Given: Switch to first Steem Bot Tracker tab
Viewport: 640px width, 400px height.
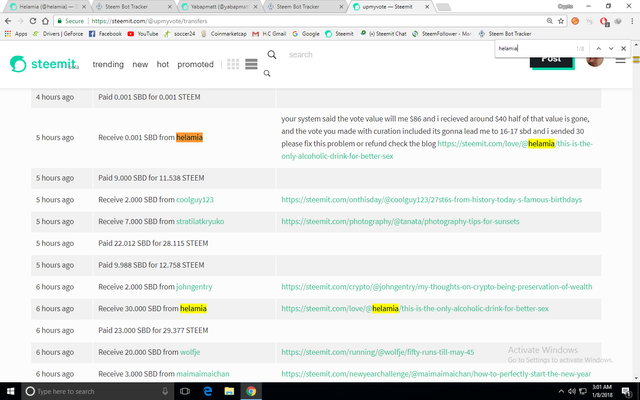Looking at the screenshot, I should tap(134, 7).
